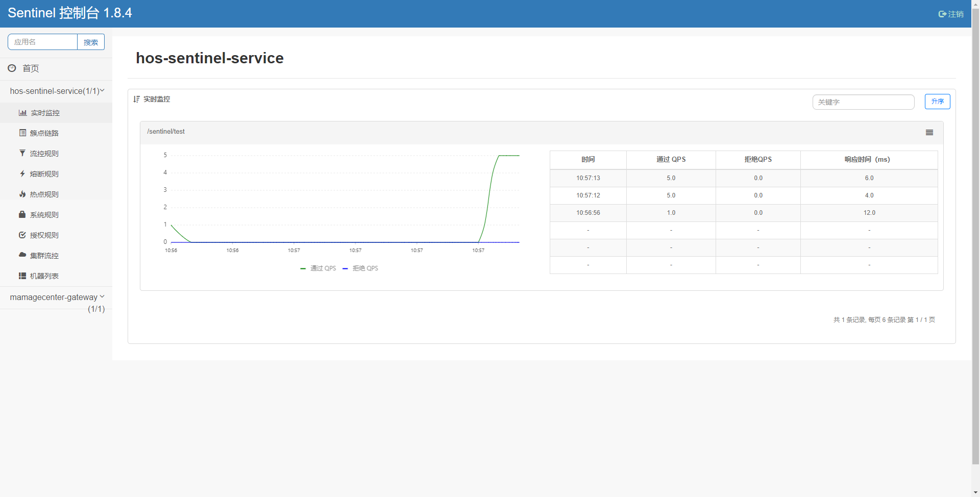980x497 pixels.
Task: Click the 搜索 search button
Action: tap(90, 42)
